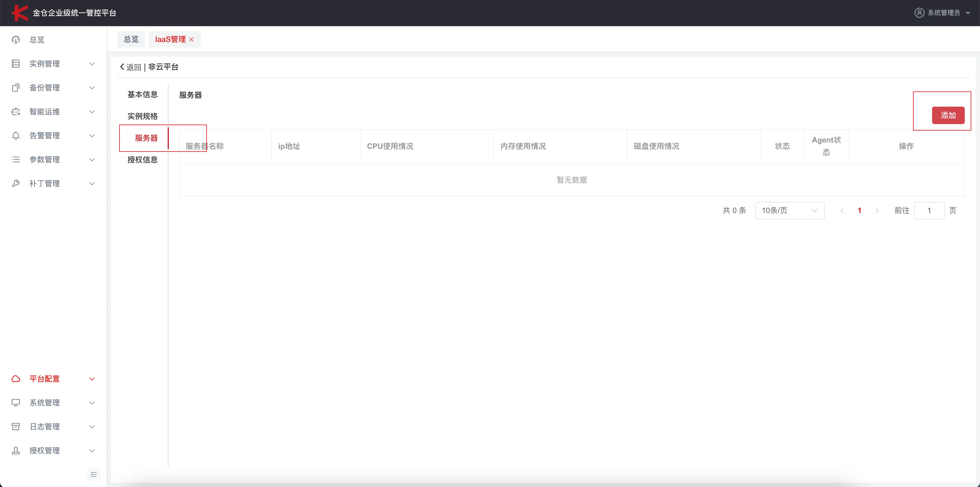This screenshot has width=980, height=487.
Task: Click the 参数管理 parameter list icon
Action: 15,159
